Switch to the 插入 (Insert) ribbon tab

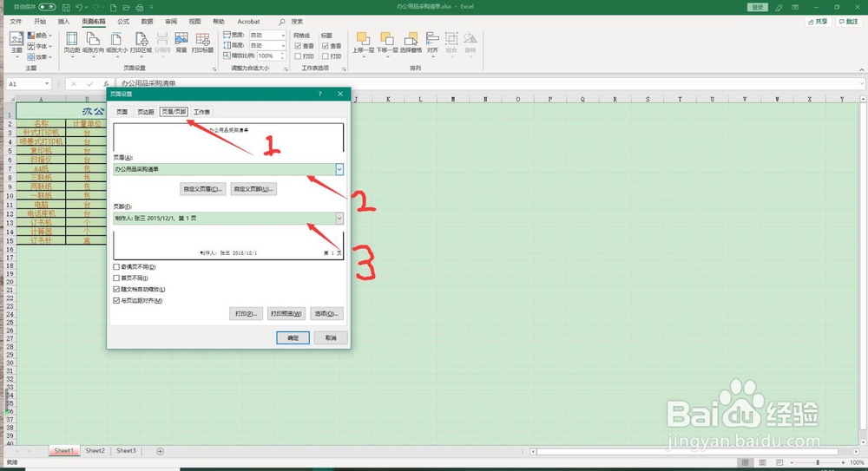[63, 22]
